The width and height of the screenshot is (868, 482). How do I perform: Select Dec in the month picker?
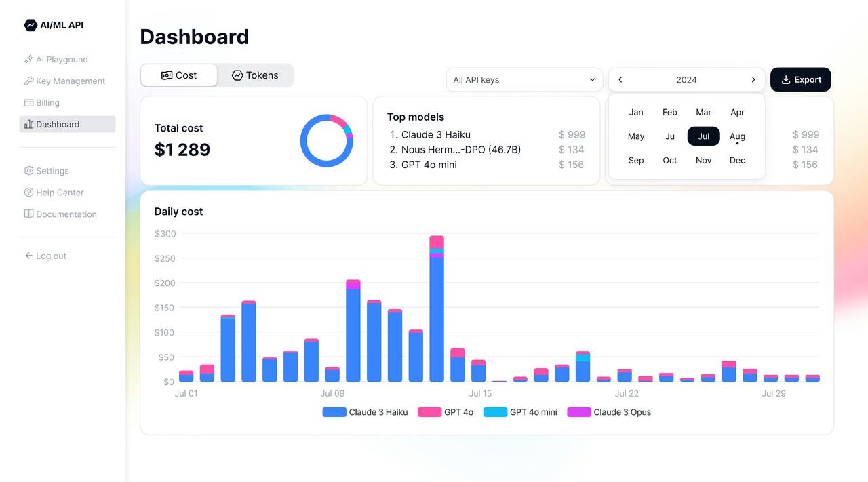737,161
